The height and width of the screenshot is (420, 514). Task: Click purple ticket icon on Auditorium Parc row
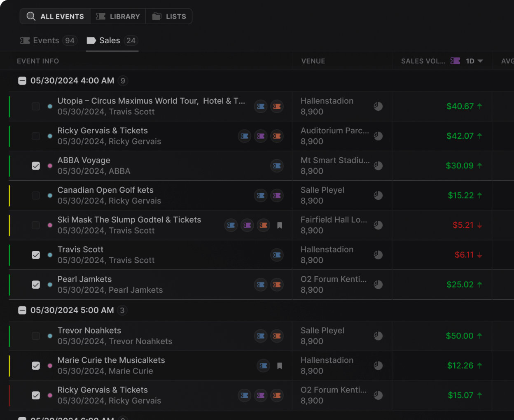[x=261, y=136]
